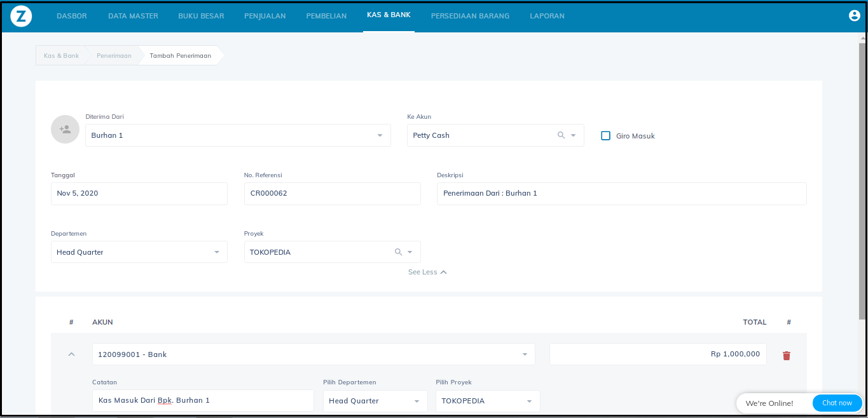Click the Rp 1,000,000 total field
The width and height of the screenshot is (868, 418).
[x=658, y=354]
